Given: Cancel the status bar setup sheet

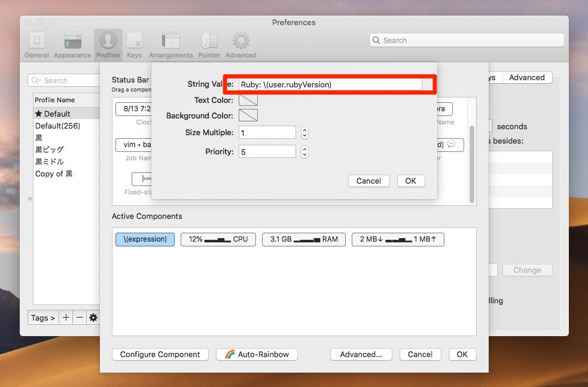Looking at the screenshot, I should [x=420, y=354].
